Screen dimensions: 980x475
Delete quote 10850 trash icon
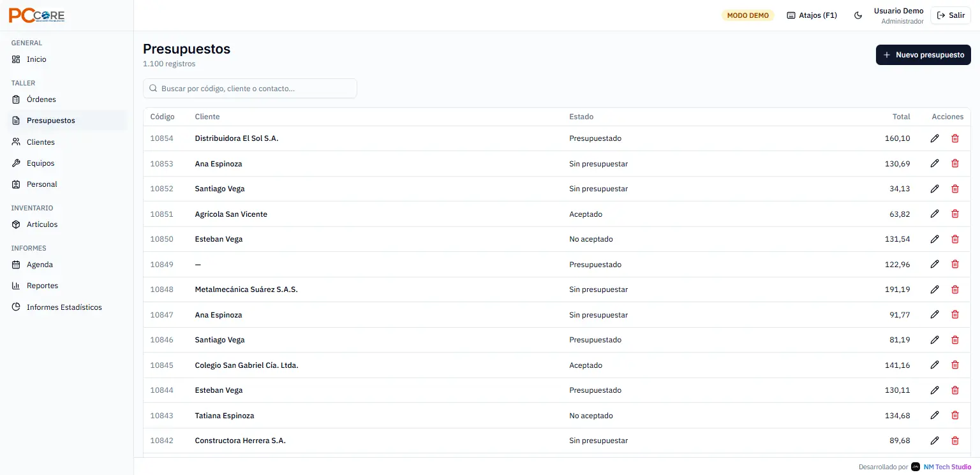[x=955, y=239]
